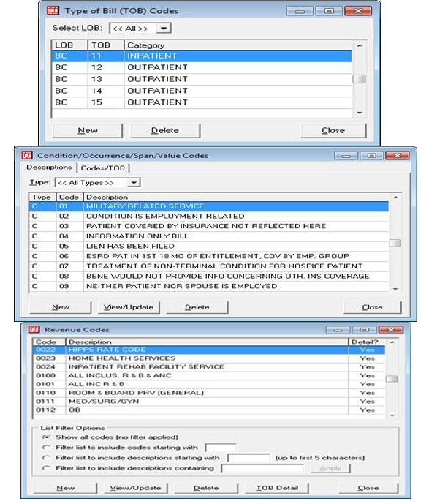Select LIEN HAS BEEN FILED row

click(209, 246)
